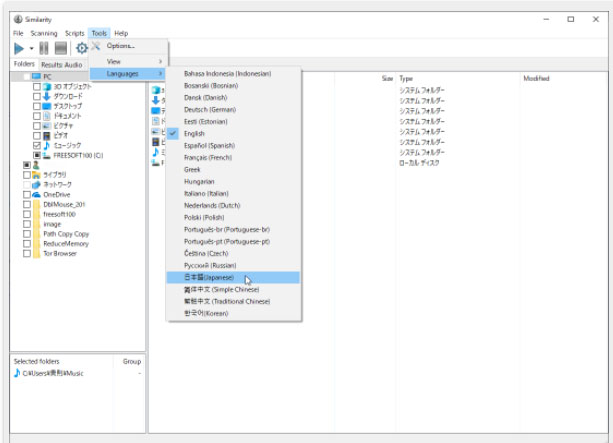Click the settings gear toolbar icon
Viewport: 613px width, 443px height.
[82, 48]
